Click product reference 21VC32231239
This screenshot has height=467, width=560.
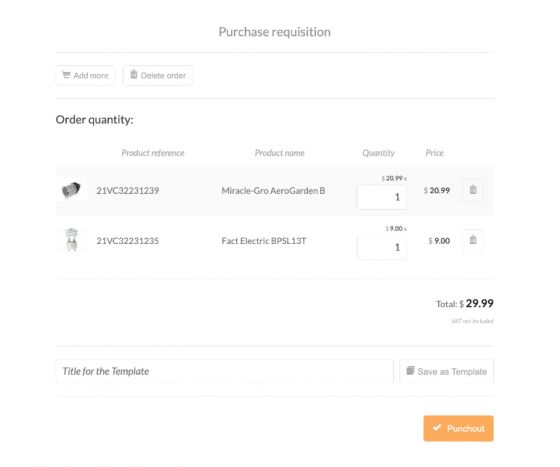coord(128,190)
